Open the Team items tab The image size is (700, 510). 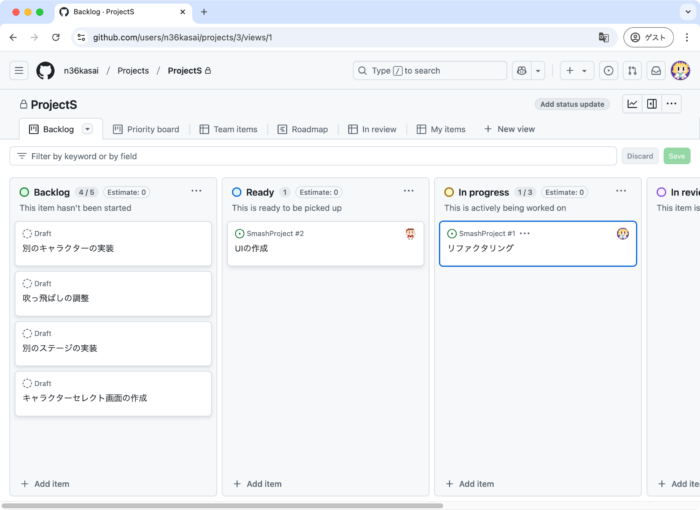[228, 129]
